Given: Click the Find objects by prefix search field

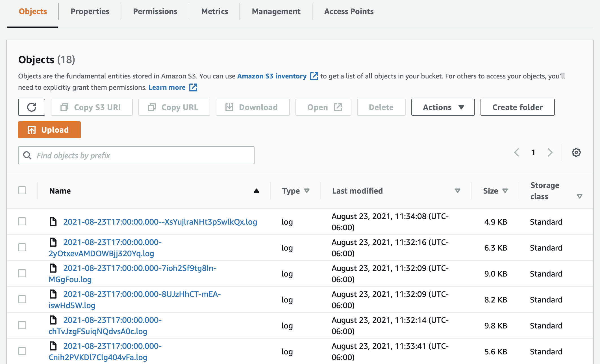Looking at the screenshot, I should (x=136, y=155).
